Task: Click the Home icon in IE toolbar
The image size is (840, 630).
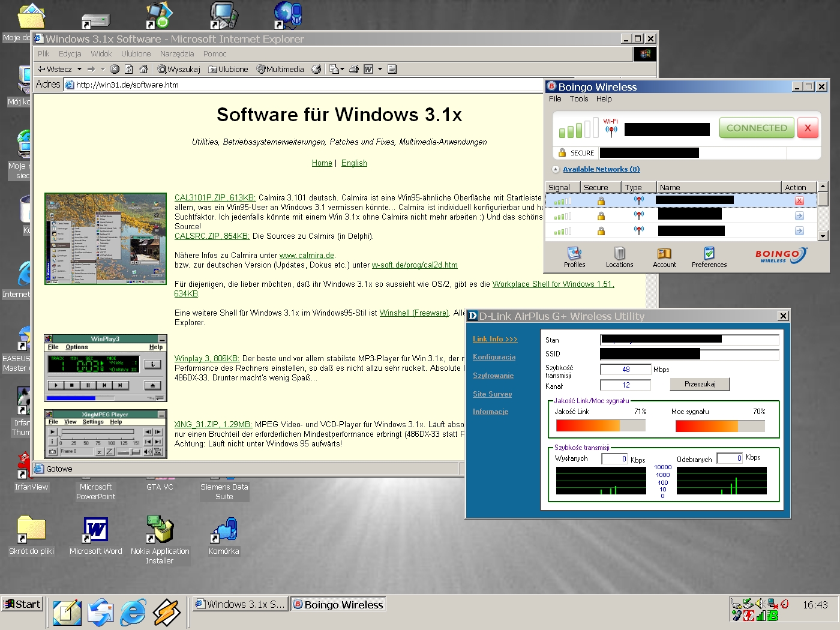Action: pyautogui.click(x=143, y=69)
